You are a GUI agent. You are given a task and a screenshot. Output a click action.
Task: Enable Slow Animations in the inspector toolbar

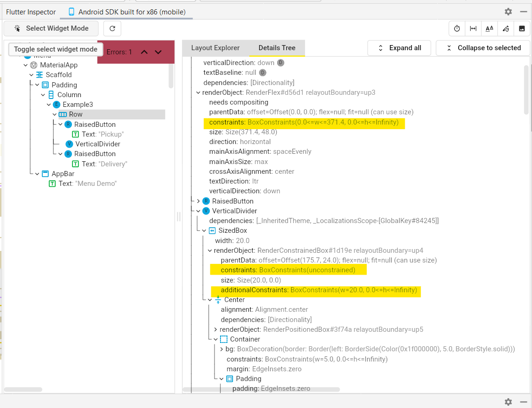(x=456, y=28)
